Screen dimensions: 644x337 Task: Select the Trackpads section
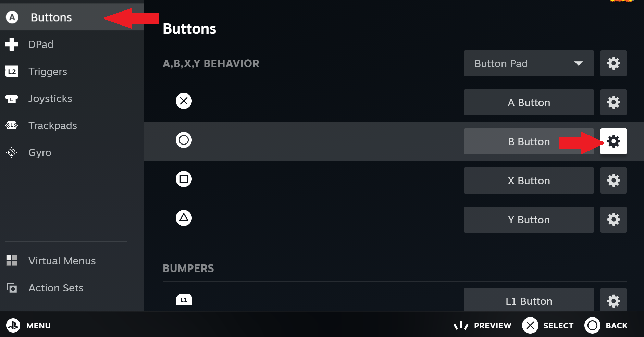[x=52, y=126]
